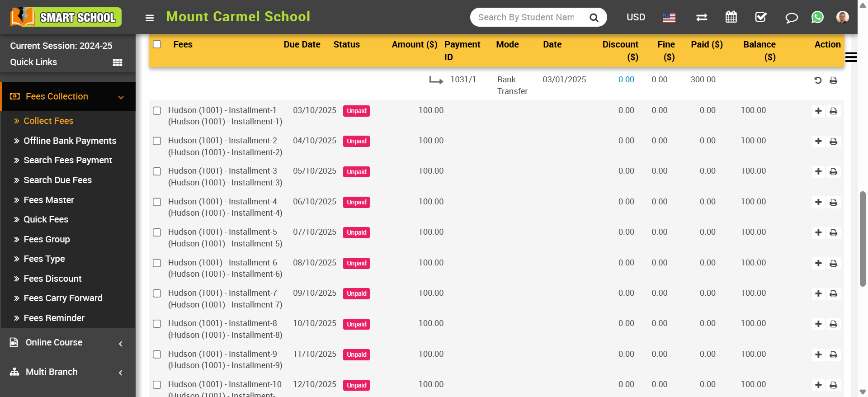
Task: Open the calendar icon in header
Action: (731, 17)
